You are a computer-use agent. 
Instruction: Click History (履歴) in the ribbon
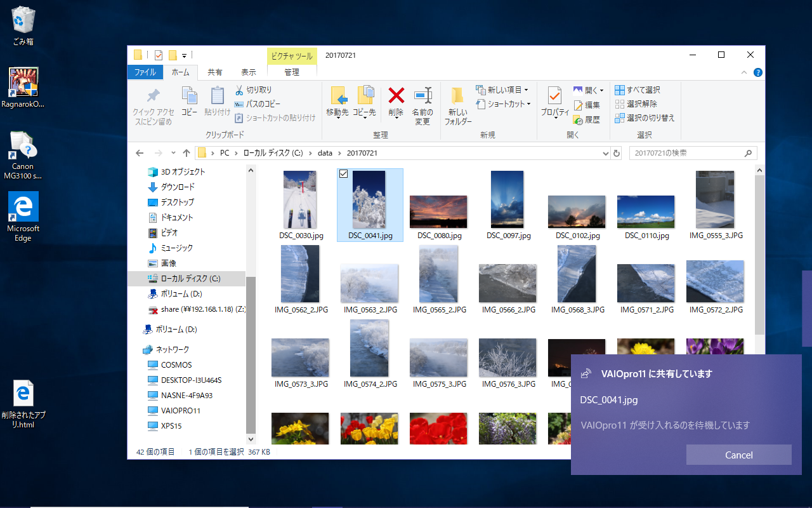tap(587, 119)
